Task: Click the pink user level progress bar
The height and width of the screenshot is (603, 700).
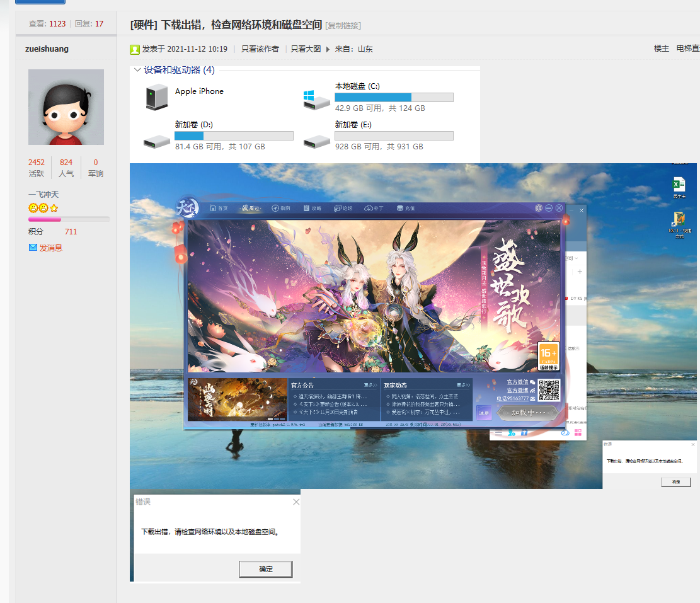Action: point(69,220)
